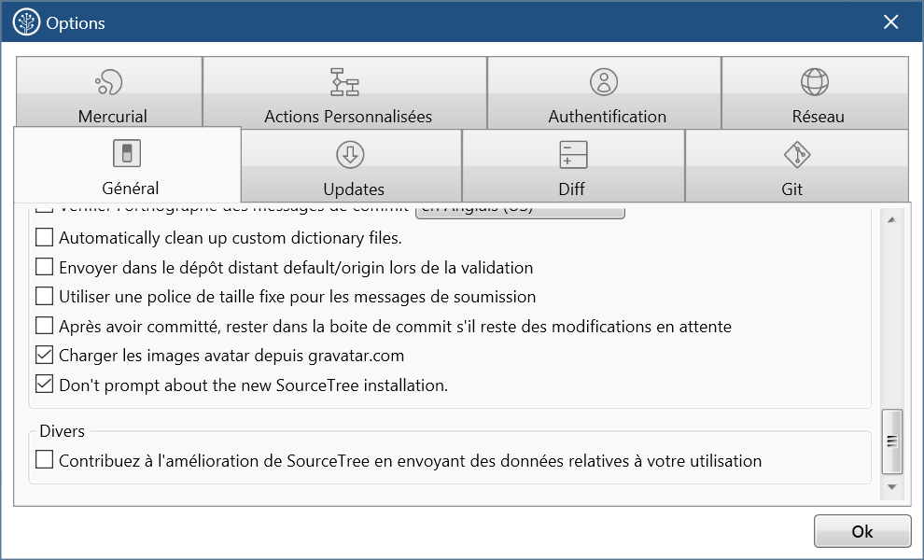The height and width of the screenshot is (560, 924).
Task: Check Après avoir committé rester dans la boite
Action: point(44,326)
